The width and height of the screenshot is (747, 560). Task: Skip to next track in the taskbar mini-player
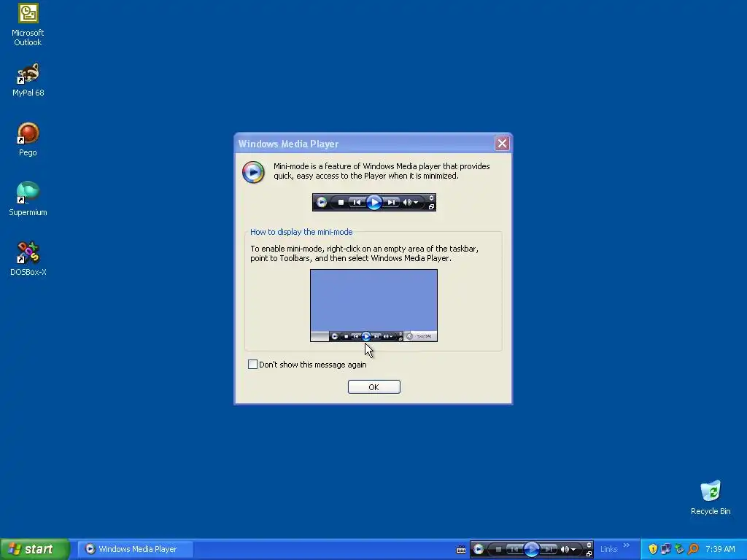pyautogui.click(x=549, y=550)
